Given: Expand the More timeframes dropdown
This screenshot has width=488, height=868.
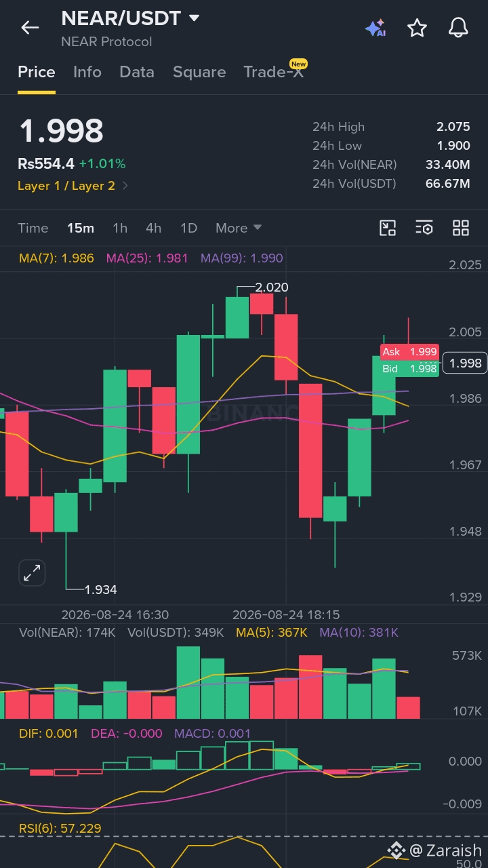Looking at the screenshot, I should [239, 228].
